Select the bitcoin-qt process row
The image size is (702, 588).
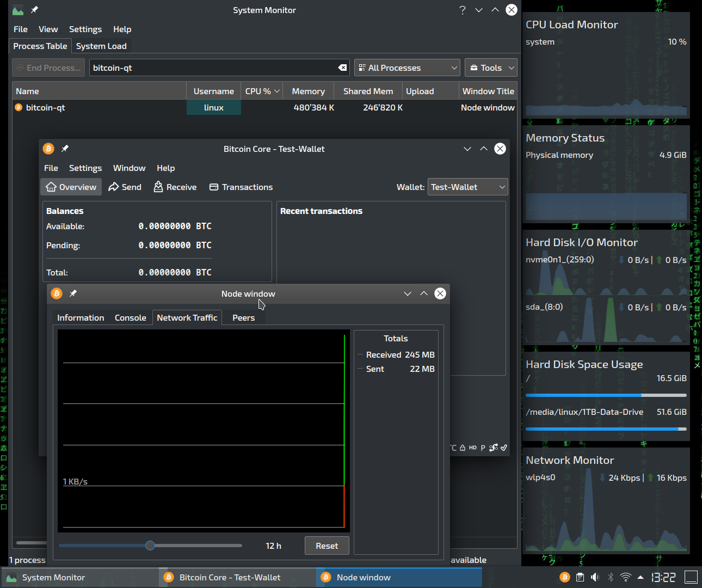pos(264,107)
